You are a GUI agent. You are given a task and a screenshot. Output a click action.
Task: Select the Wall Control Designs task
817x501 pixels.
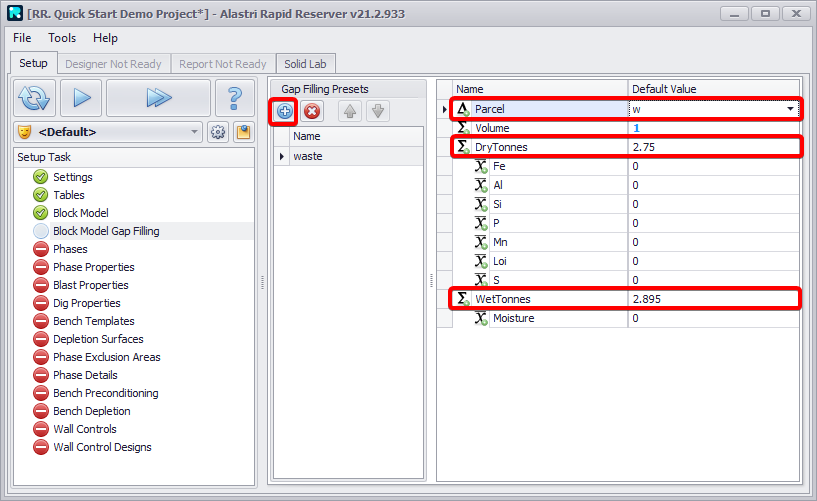tap(102, 447)
